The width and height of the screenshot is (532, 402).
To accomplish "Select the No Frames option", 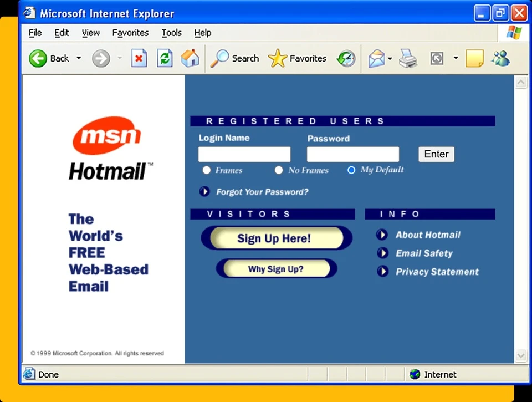I will tap(279, 170).
